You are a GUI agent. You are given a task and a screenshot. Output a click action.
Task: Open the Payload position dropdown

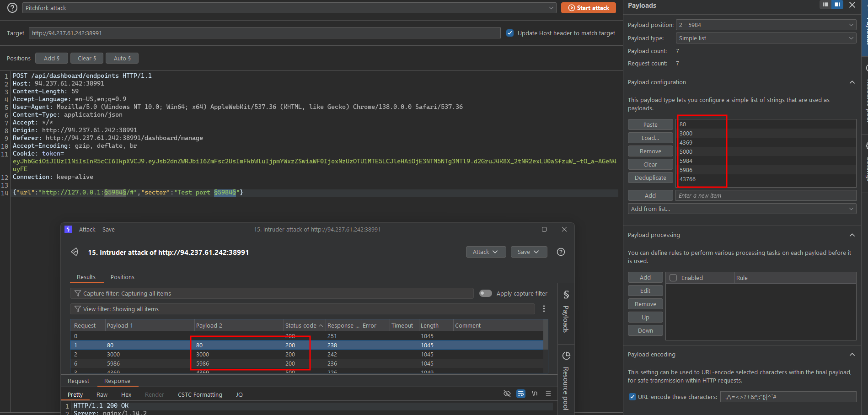766,25
